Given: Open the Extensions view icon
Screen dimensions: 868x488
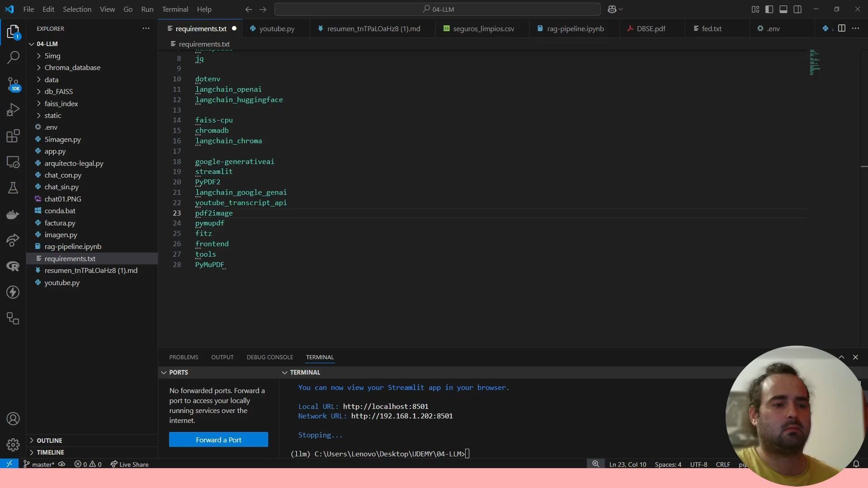Looking at the screenshot, I should [13, 136].
